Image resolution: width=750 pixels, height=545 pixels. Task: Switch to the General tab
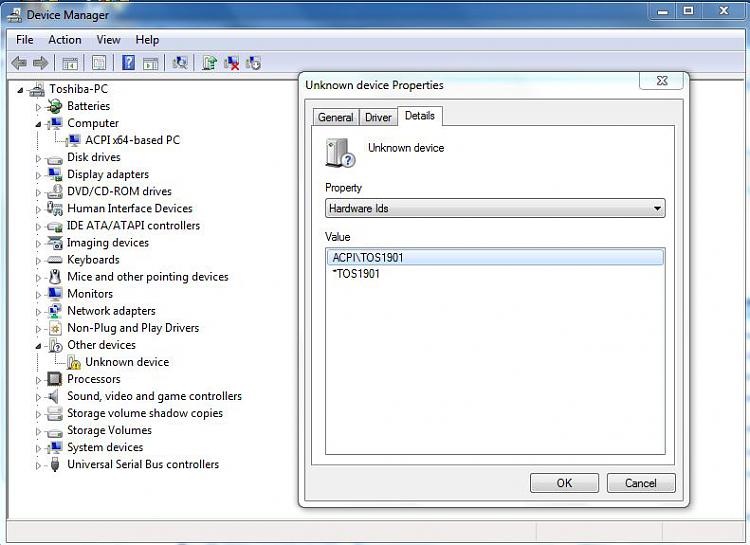click(x=335, y=117)
